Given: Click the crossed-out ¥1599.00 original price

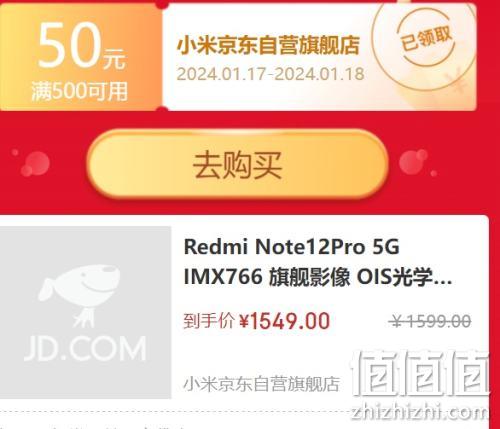Looking at the screenshot, I should pos(430,321).
